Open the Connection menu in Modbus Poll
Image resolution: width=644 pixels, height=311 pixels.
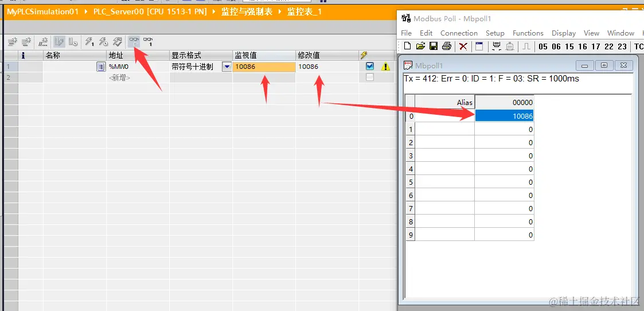coord(459,33)
